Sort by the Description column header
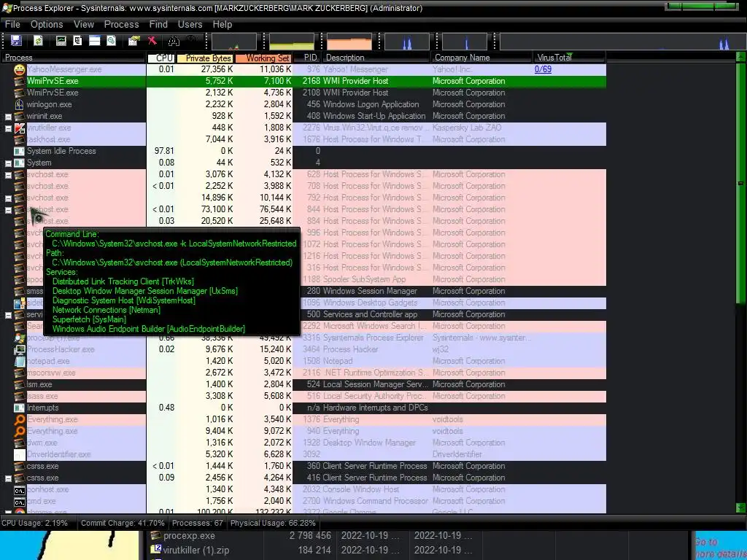 click(376, 58)
